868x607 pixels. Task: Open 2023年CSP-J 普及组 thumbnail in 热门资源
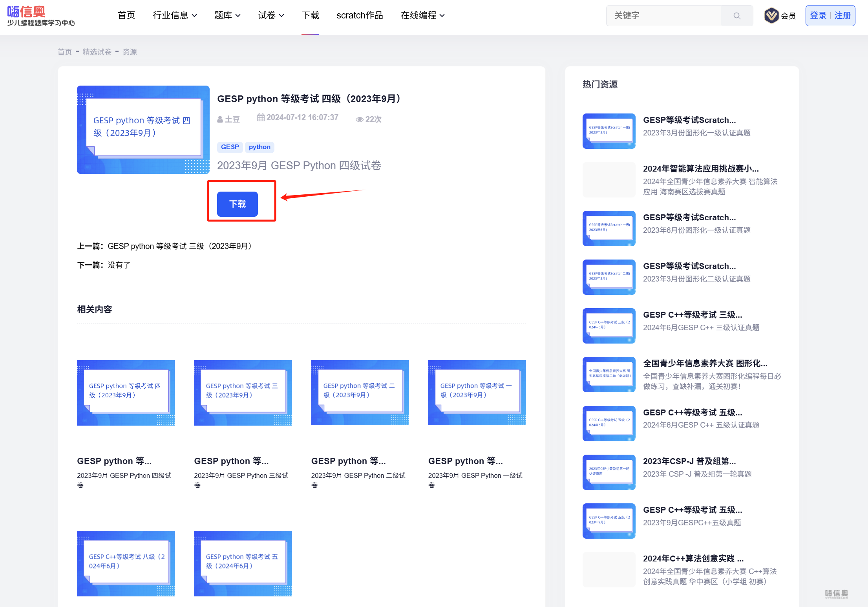(609, 472)
